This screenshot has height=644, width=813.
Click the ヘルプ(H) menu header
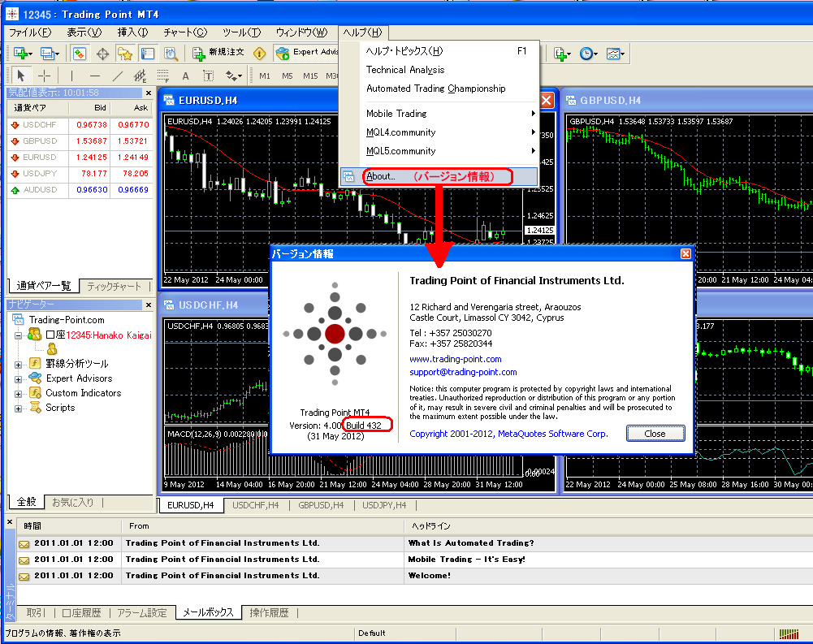click(362, 32)
